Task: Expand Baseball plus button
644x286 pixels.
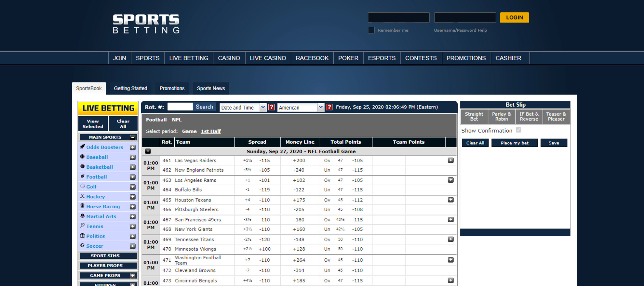Action: coord(133,157)
